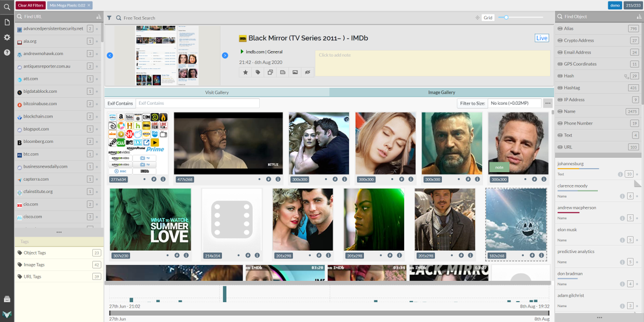Toggle the crossed-eye hide icon in the page toolbar
Screen dimensions: 644x322
[x=308, y=72]
